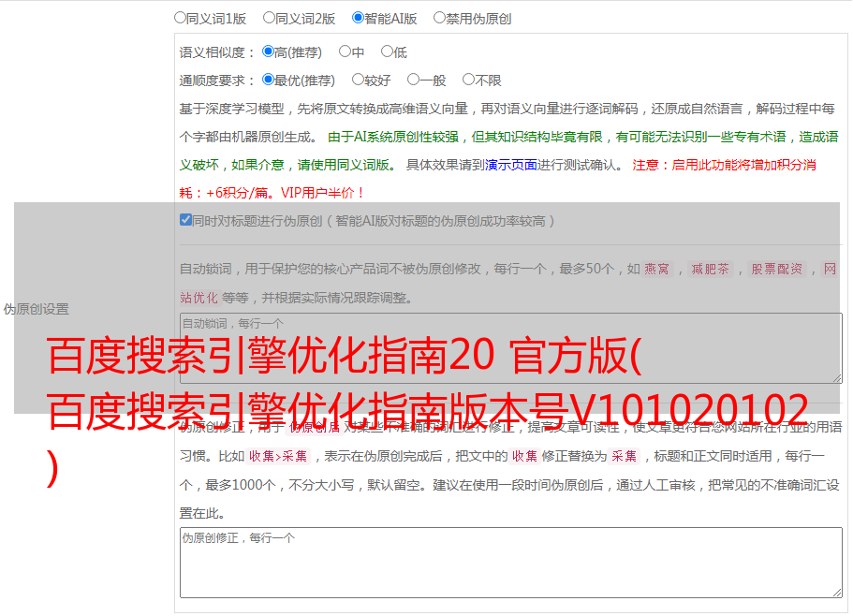Select 禁用伪原创 to disable rewriting
Image resolution: width=853 pixels, height=616 pixels.
[439, 18]
